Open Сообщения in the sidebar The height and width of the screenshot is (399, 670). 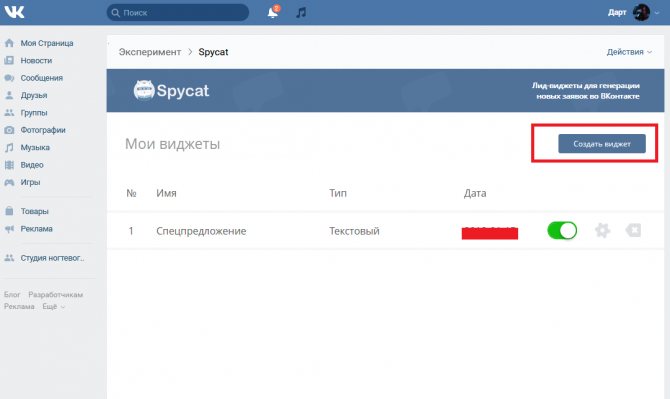pyautogui.click(x=41, y=78)
